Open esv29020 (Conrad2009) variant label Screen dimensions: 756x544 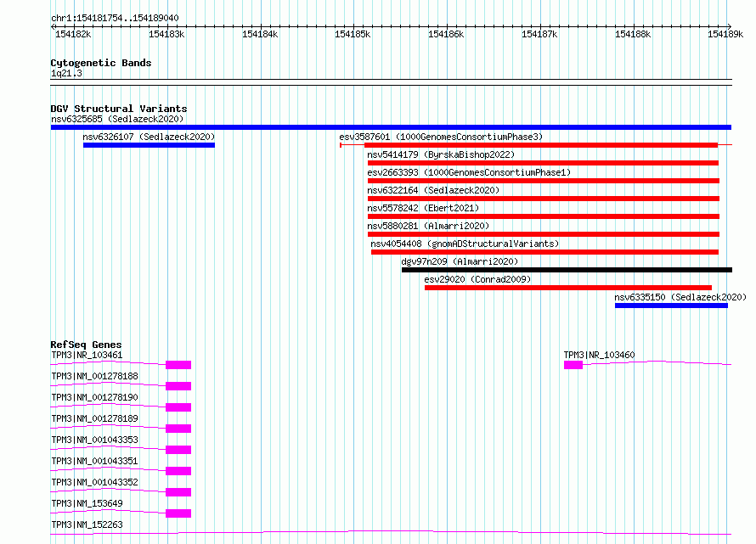pyautogui.click(x=477, y=279)
